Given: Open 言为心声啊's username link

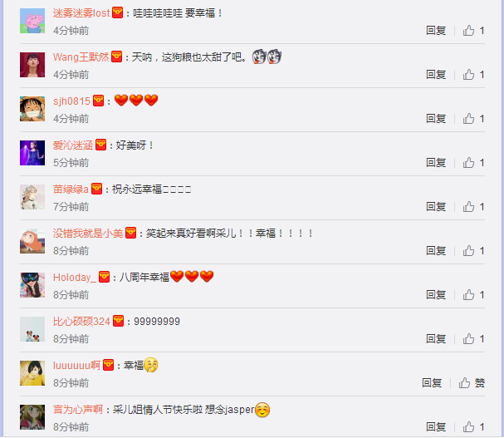Looking at the screenshot, I should pos(78,410).
